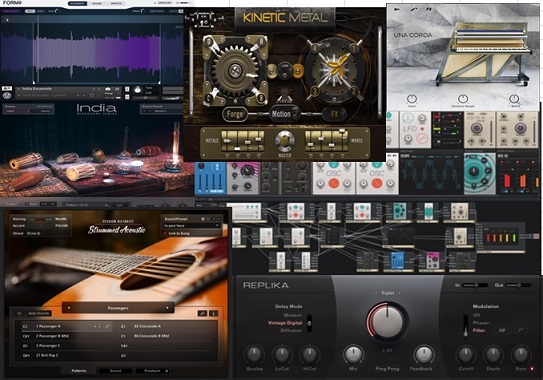
Task: Click the Kontakt camera snapshot icon
Action: (108, 89)
